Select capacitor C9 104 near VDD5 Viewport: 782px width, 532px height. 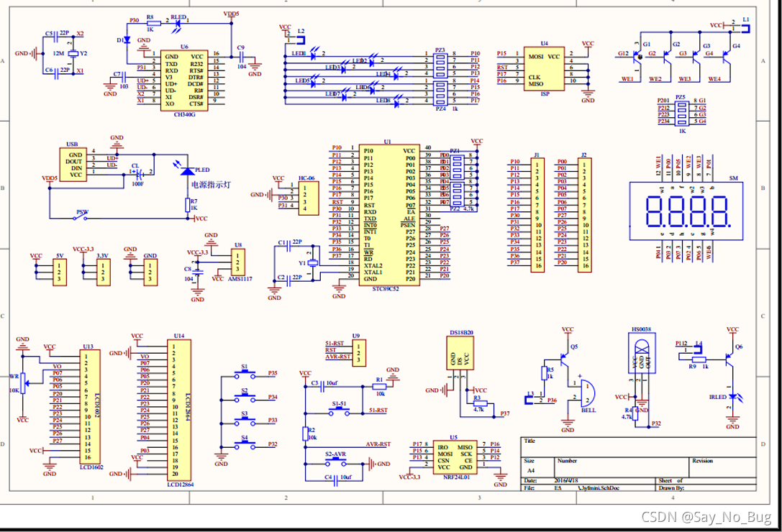242,57
